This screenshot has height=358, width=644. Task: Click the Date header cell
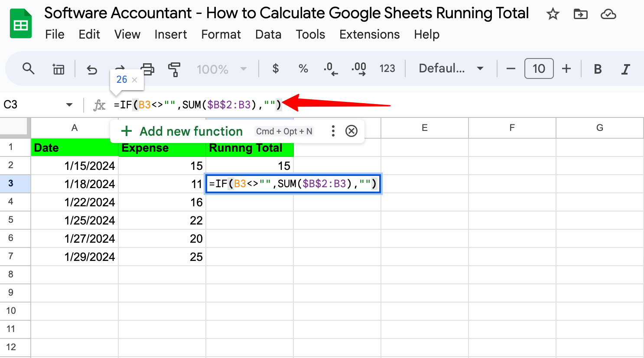tap(75, 148)
